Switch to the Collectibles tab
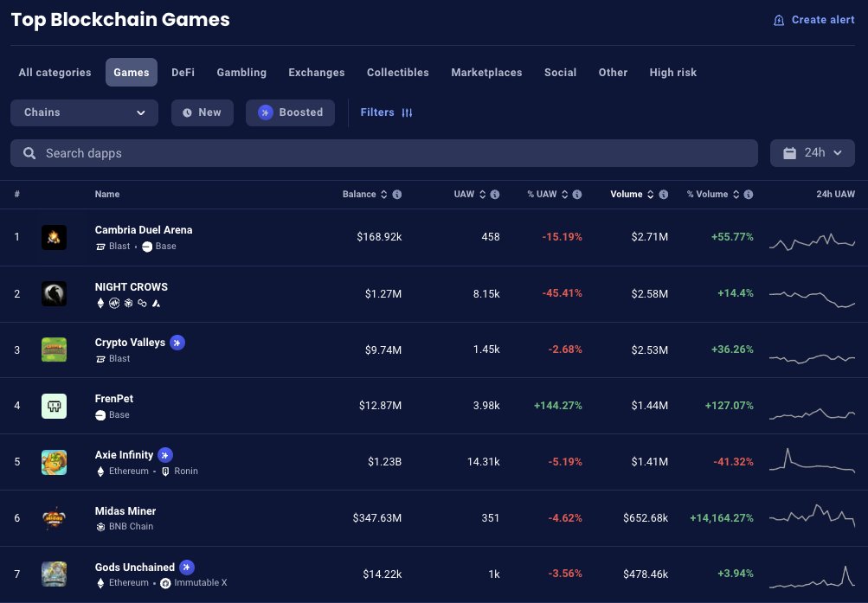868x603 pixels. pos(397,73)
